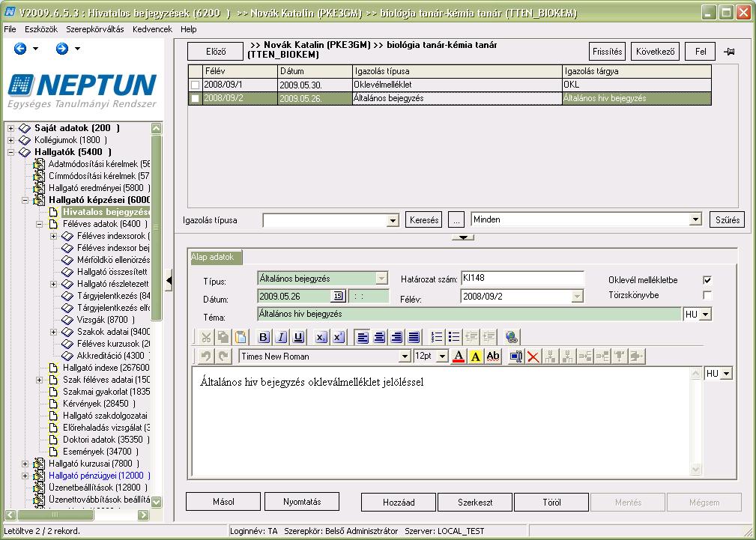The image size is (756, 540).
Task: Open the font color picker
Action: 459,357
